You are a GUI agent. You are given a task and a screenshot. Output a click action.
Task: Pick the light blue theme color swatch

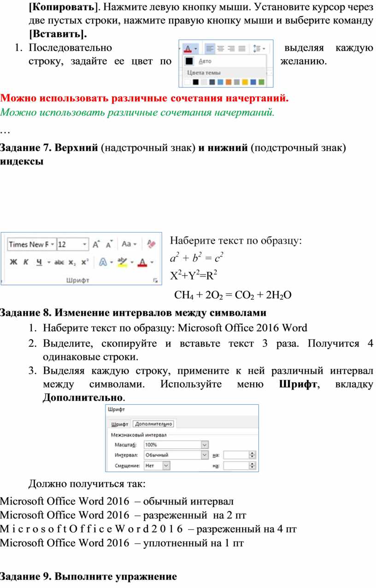(221, 82)
